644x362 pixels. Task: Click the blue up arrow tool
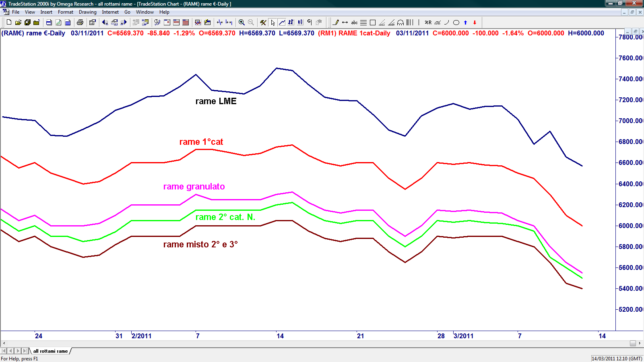coord(465,23)
